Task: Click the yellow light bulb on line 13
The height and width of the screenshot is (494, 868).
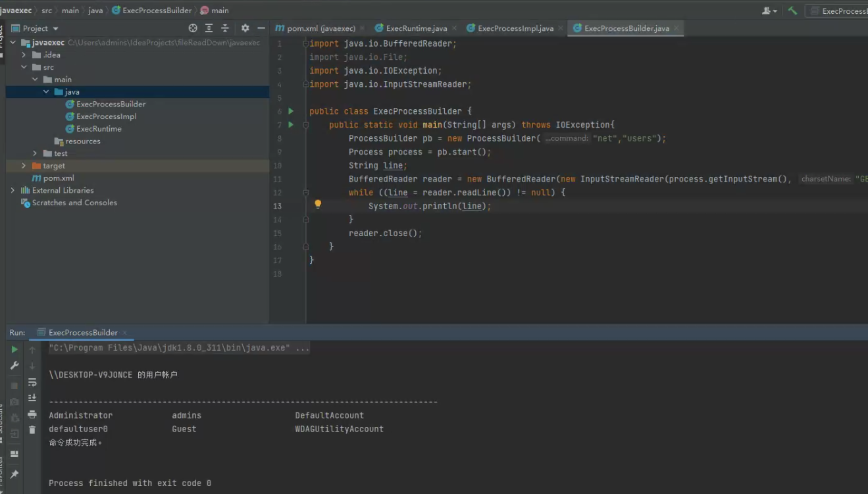Action: click(x=318, y=205)
